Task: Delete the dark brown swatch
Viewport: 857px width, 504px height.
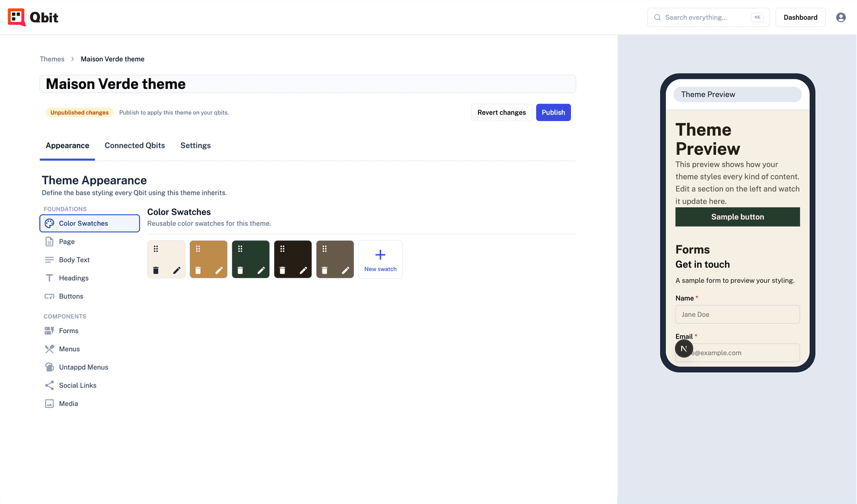Action: pos(282,270)
